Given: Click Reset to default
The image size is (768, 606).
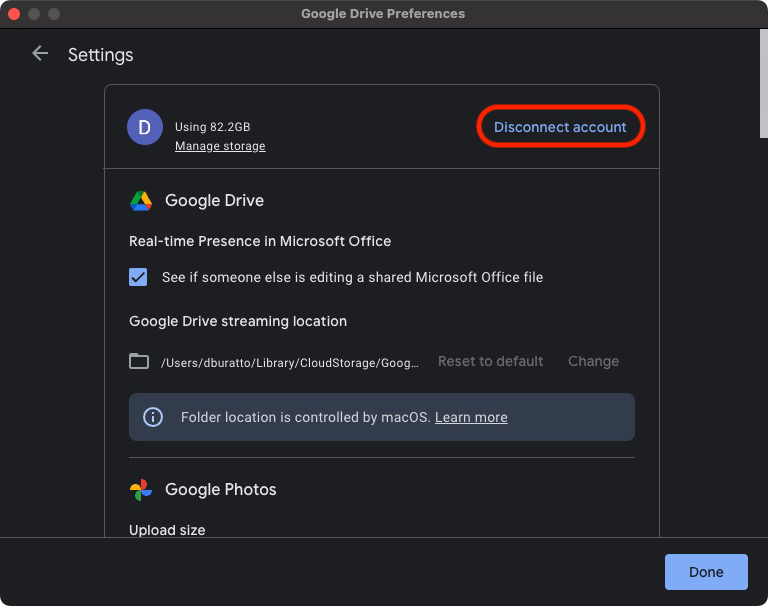Looking at the screenshot, I should tap(490, 362).
